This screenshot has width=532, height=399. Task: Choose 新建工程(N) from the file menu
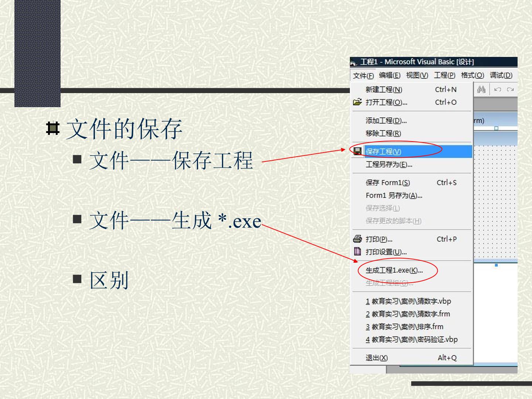tap(412, 89)
